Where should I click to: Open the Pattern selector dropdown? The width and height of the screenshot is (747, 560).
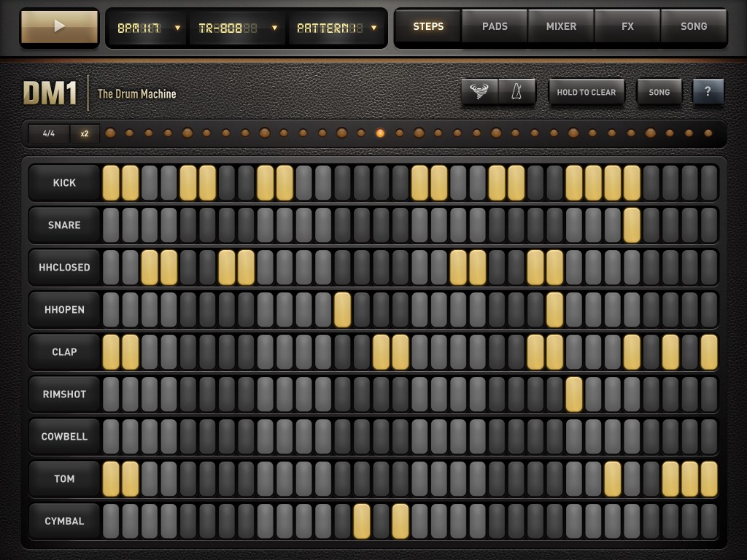pyautogui.click(x=336, y=28)
